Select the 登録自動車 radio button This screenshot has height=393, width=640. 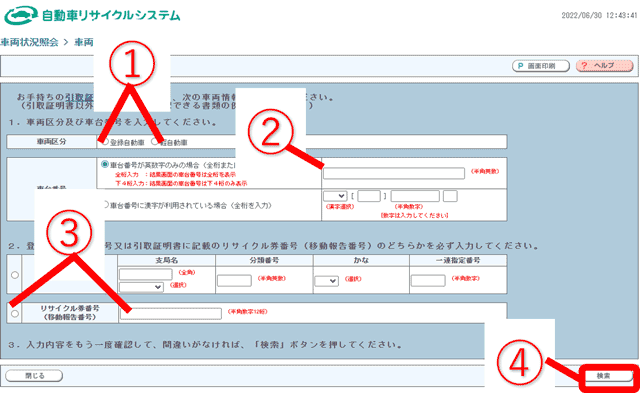[x=106, y=142]
